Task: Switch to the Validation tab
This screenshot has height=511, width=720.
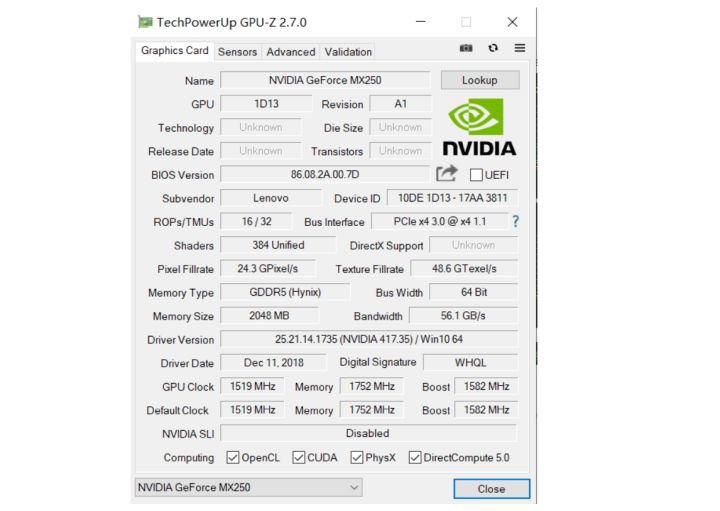Action: (x=348, y=52)
